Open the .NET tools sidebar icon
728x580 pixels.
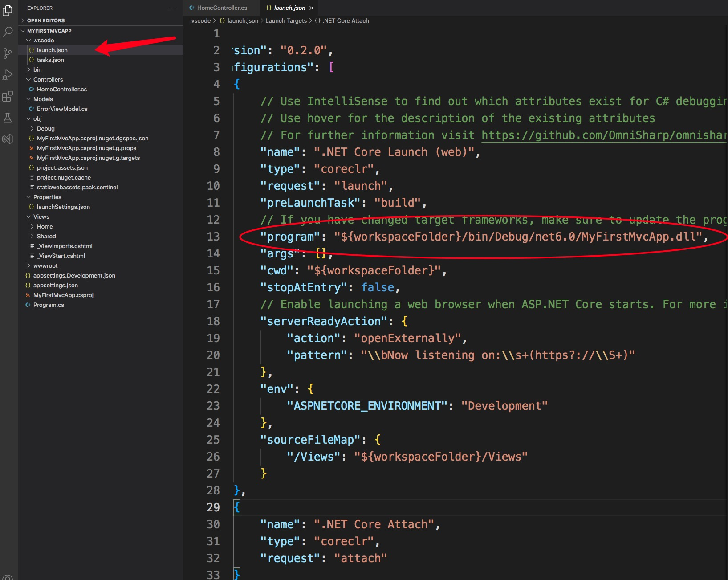pyautogui.click(x=8, y=139)
